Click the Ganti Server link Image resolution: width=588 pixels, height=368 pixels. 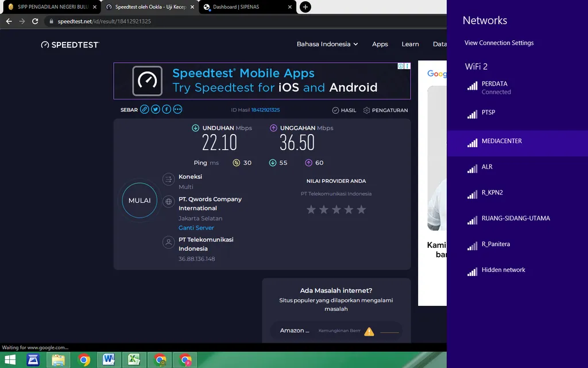tap(196, 228)
